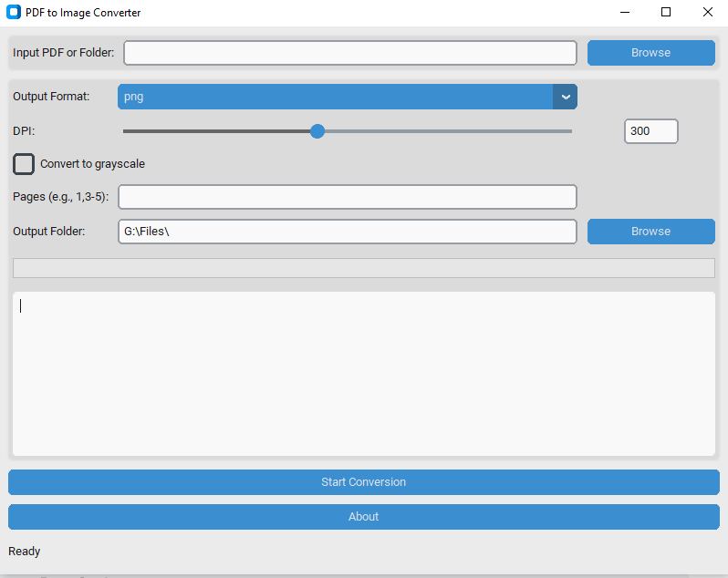Click the DPI label

point(24,131)
